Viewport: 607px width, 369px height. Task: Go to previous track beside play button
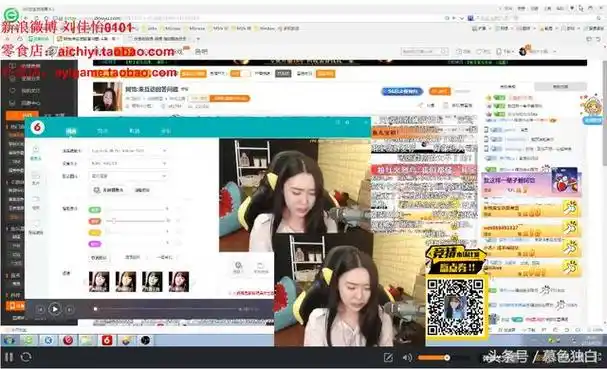pyautogui.click(x=40, y=310)
